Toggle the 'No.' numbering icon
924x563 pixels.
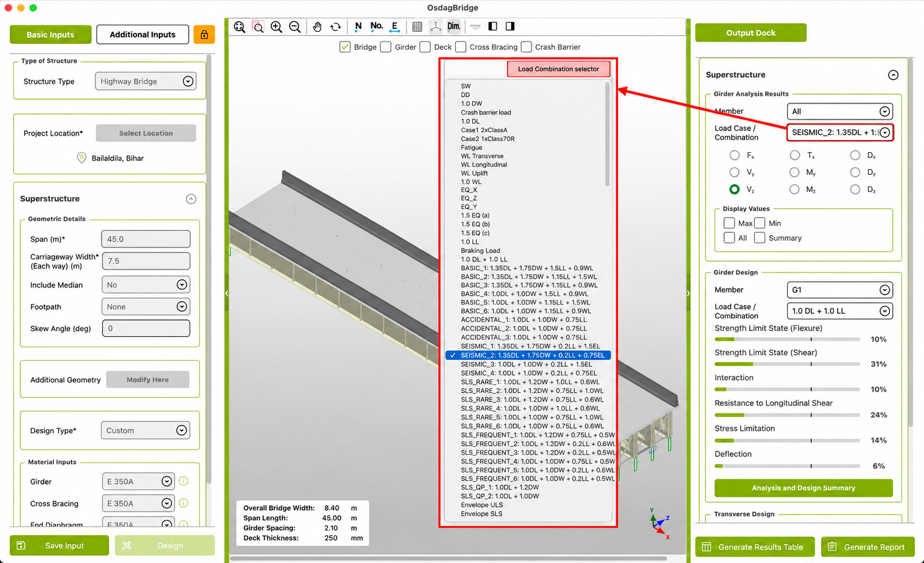click(x=376, y=26)
